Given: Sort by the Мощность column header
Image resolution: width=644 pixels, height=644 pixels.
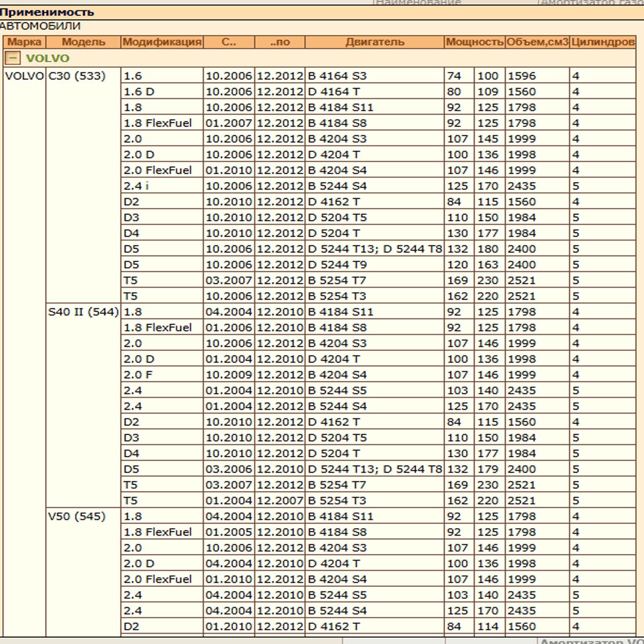Looking at the screenshot, I should tap(475, 42).
